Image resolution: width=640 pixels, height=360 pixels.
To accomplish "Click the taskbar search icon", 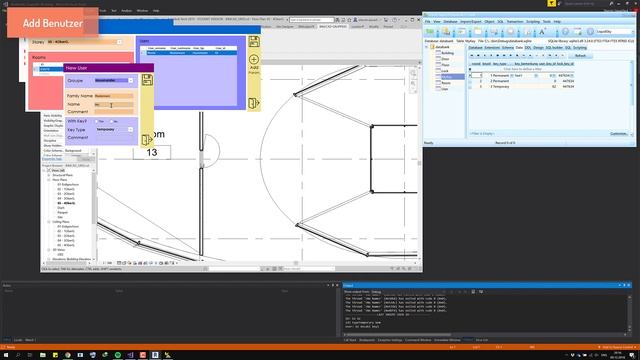I will 18,355.
